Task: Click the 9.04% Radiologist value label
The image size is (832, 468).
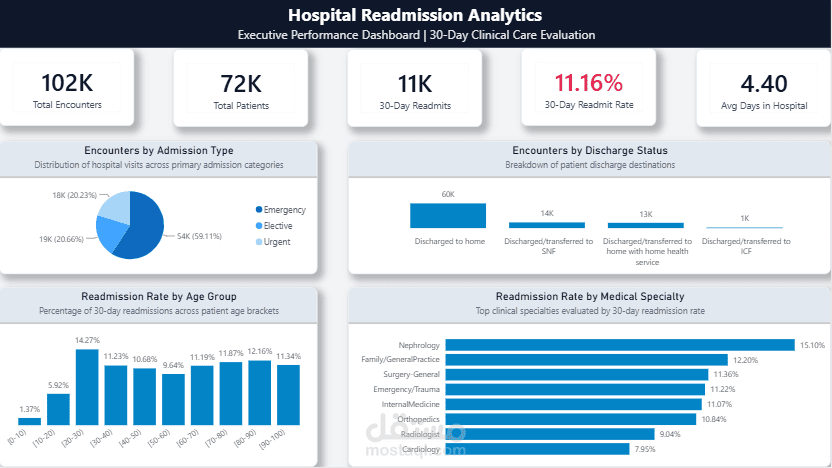Action: point(670,434)
